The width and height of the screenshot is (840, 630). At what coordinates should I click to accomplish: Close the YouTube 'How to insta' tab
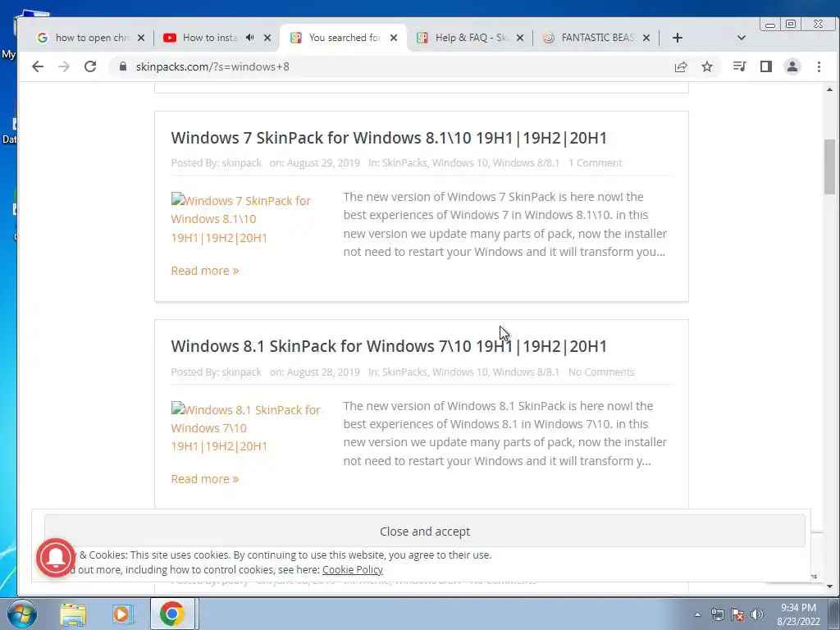click(268, 38)
